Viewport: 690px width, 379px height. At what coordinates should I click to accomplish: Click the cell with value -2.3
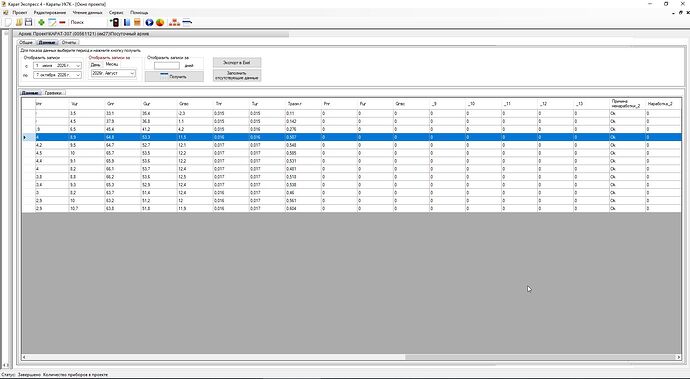195,114
